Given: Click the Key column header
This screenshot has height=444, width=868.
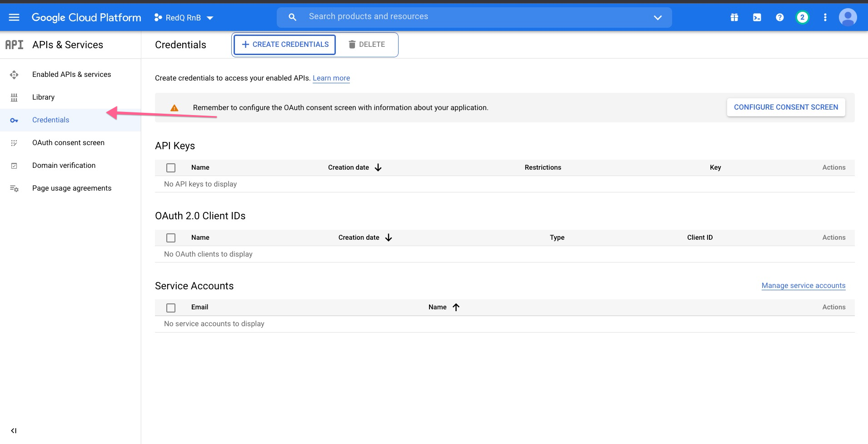Looking at the screenshot, I should click(715, 167).
